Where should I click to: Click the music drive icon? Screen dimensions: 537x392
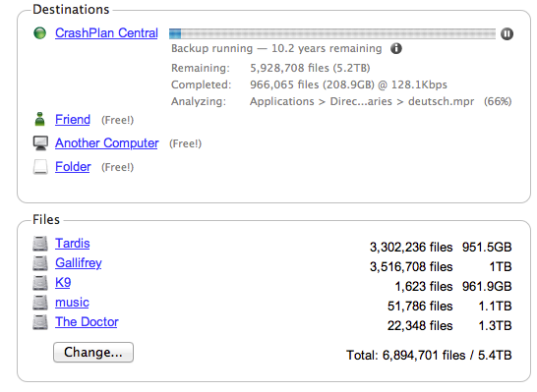coord(40,303)
